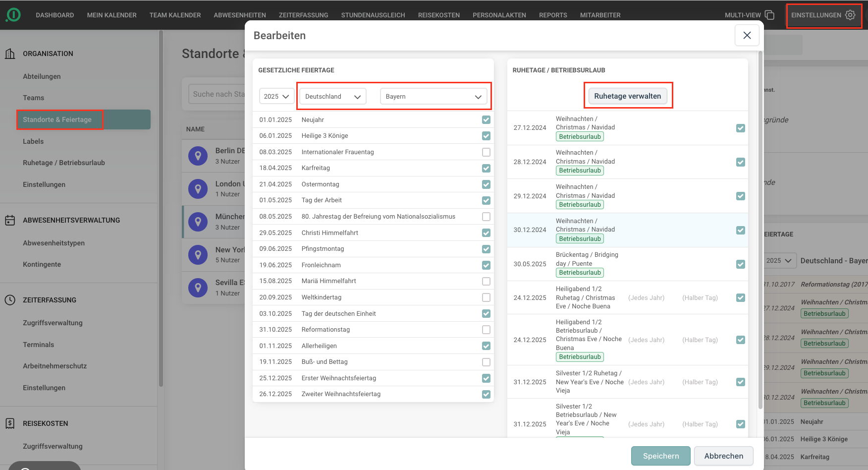Toggle the 27.12.2024 Weihnachten checkbox
The width and height of the screenshot is (868, 470).
coord(740,128)
